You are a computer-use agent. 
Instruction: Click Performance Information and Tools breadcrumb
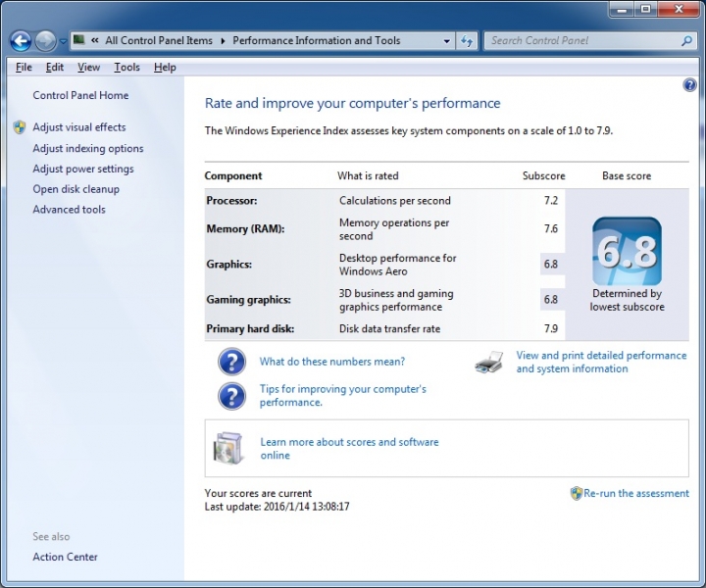tap(316, 40)
